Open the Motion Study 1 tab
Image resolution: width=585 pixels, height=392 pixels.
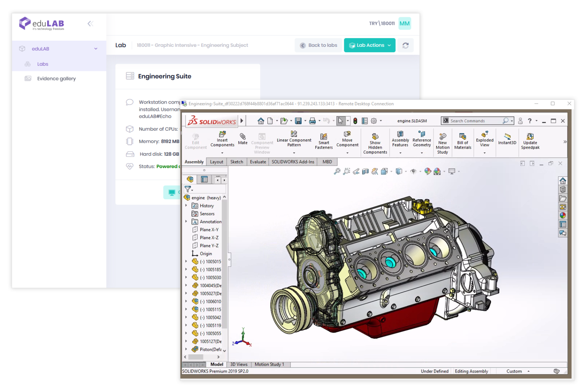click(x=269, y=365)
